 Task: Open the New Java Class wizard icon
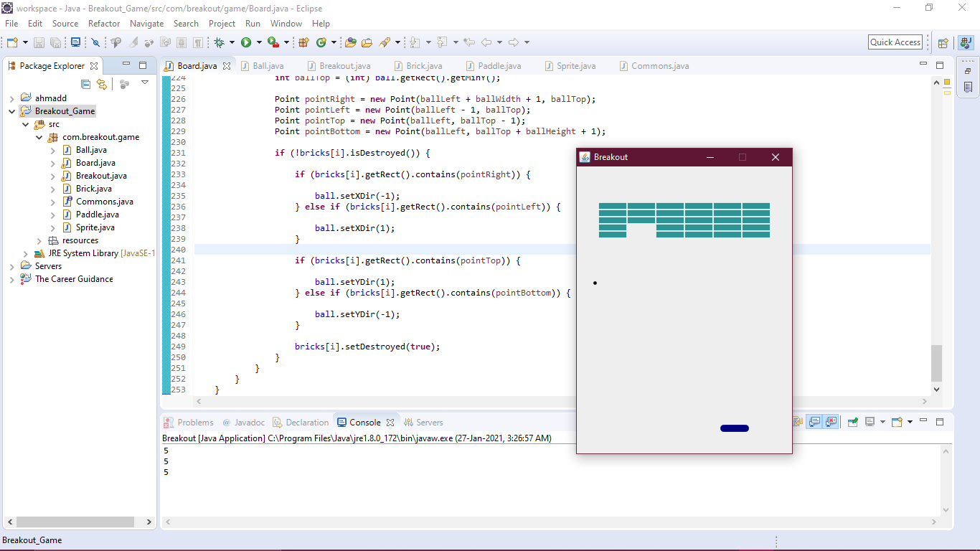(x=321, y=42)
